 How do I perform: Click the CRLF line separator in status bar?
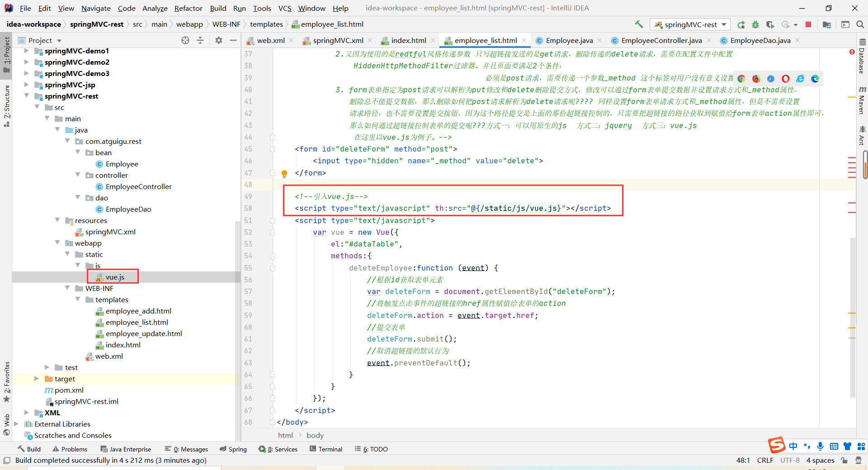765,460
